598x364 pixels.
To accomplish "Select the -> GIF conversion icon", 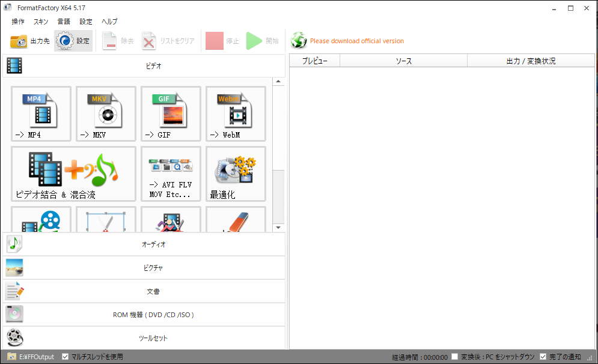I will click(171, 114).
